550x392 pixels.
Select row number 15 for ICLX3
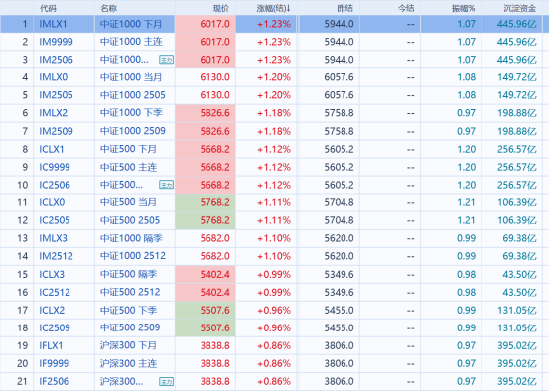coord(22,274)
